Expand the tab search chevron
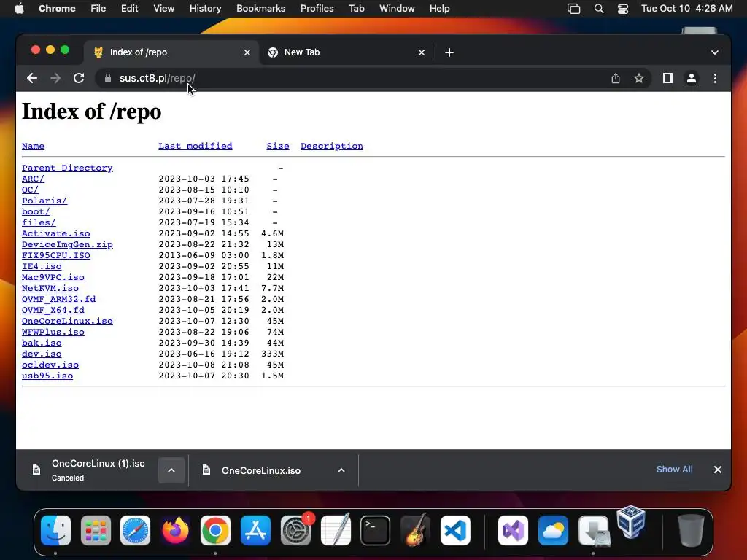This screenshot has height=560, width=747. pos(715,52)
